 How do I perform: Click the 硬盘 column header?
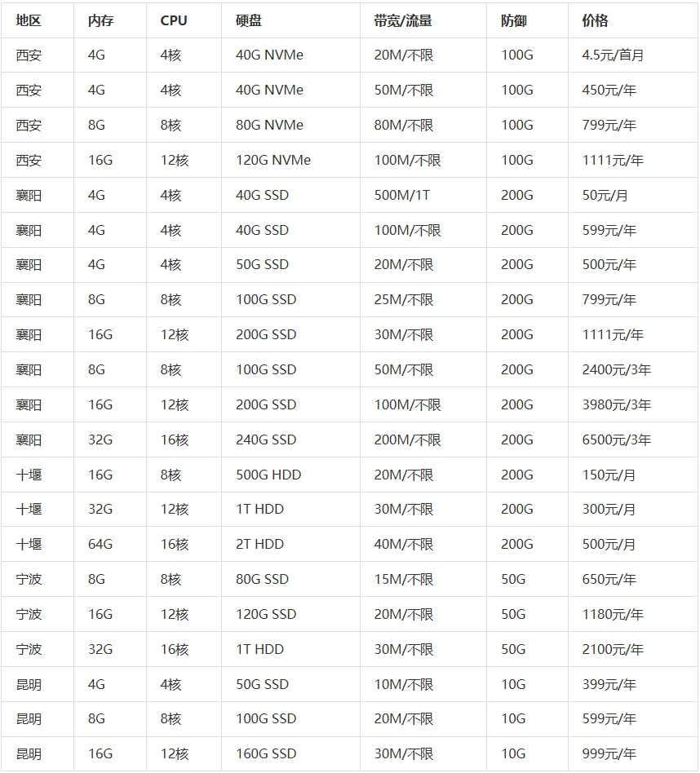click(249, 20)
